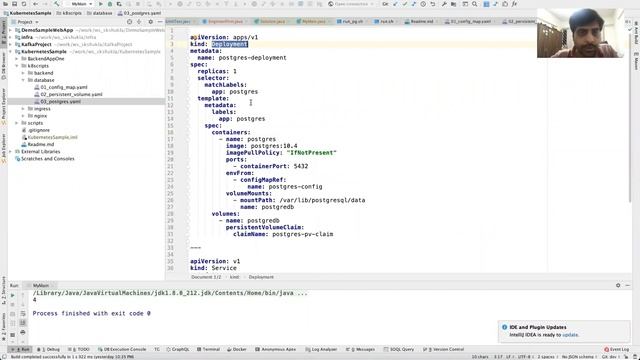Open the DB Execution Console tool window
Viewport: 640px width, 360px height.
[x=122, y=349]
